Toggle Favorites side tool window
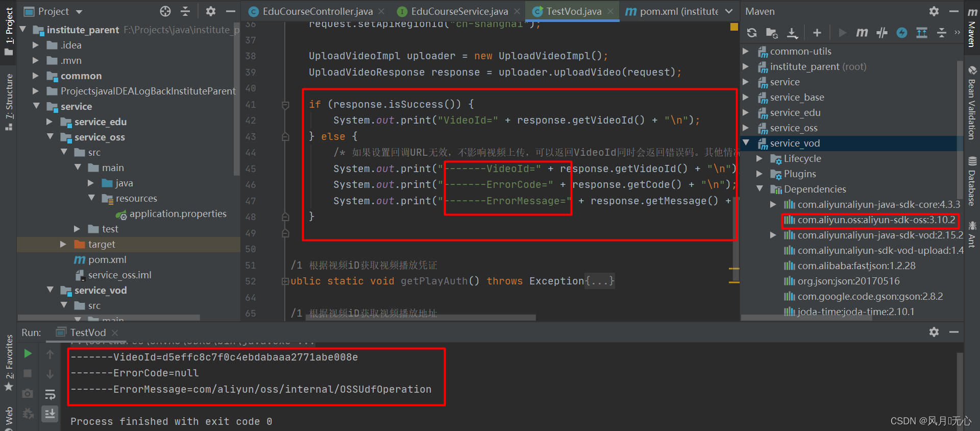 (x=9, y=363)
